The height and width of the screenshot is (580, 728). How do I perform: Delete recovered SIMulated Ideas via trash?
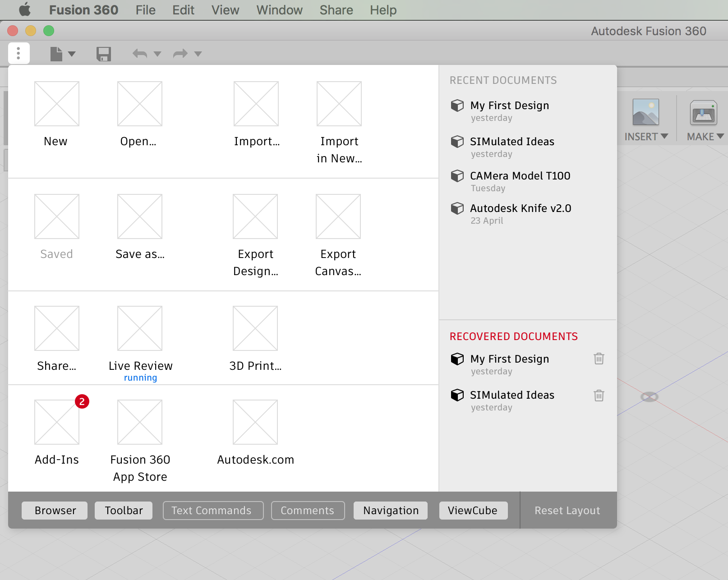point(599,396)
